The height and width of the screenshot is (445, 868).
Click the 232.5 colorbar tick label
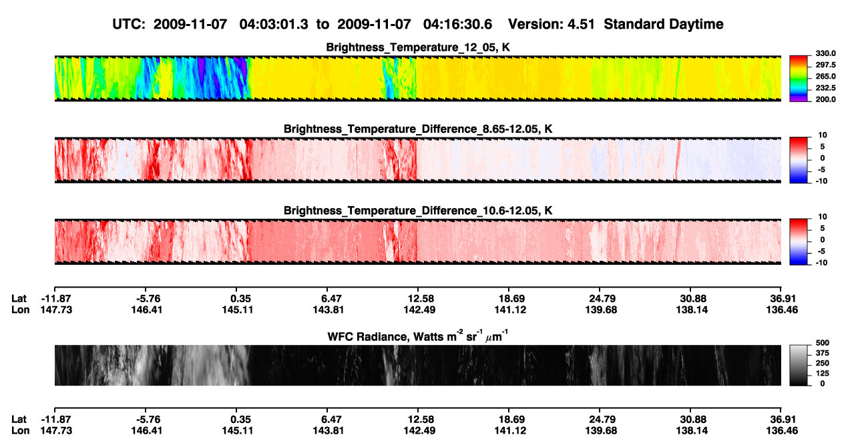point(825,88)
